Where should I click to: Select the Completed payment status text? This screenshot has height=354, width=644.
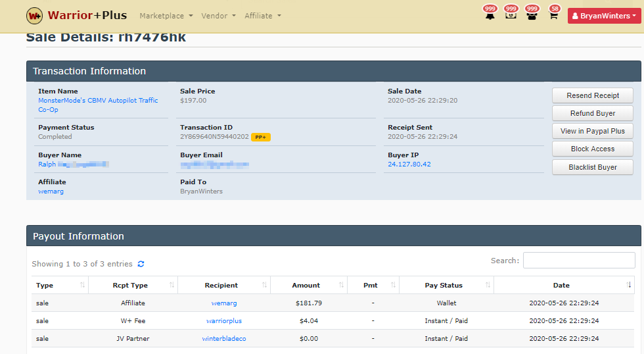tap(55, 136)
